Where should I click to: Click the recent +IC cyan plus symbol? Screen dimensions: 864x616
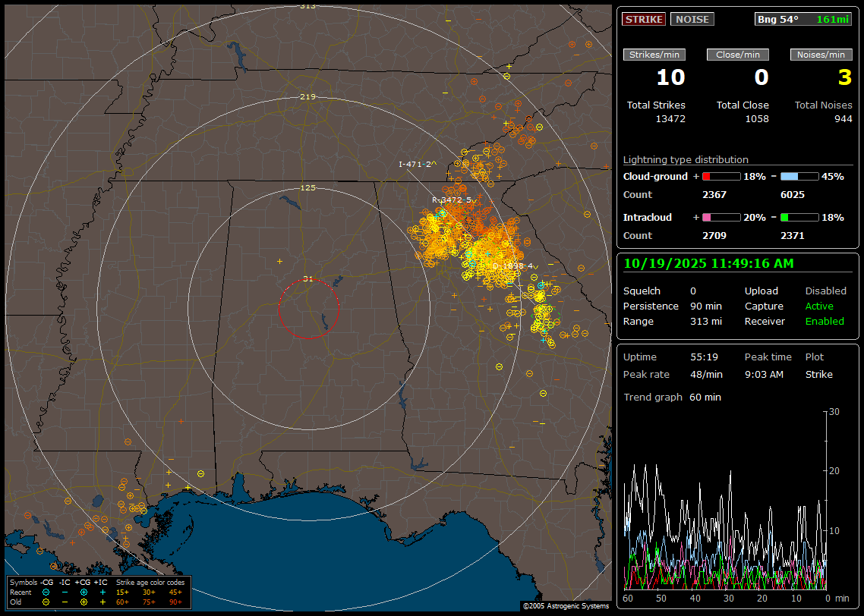click(102, 592)
